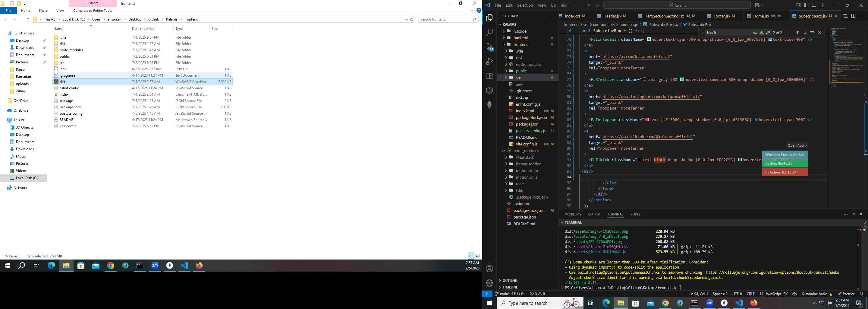Screen dimensions: 868x309
Task: Click the main* branch in status bar
Action: coord(502,294)
